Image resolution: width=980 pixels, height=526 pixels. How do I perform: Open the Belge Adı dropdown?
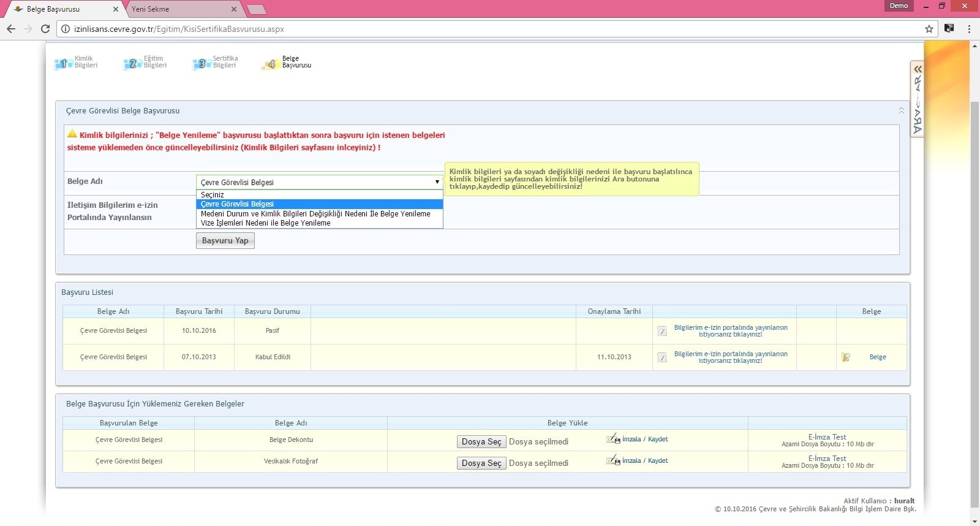pyautogui.click(x=319, y=182)
